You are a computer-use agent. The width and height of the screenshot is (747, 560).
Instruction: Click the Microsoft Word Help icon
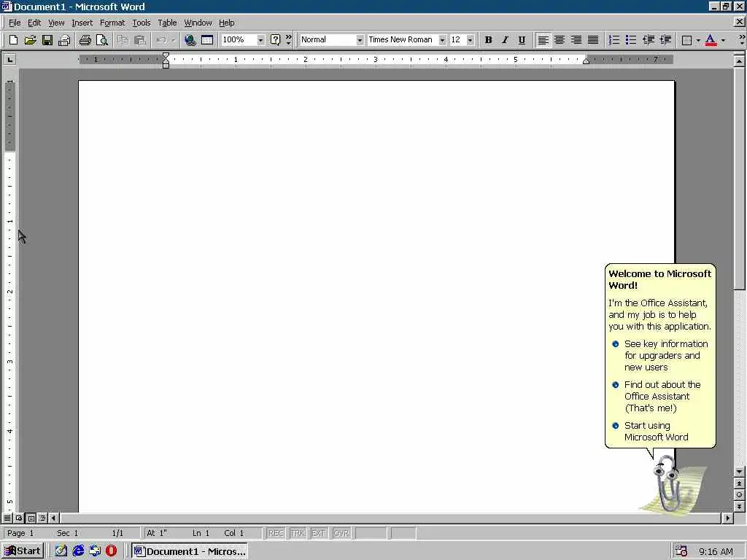275,40
